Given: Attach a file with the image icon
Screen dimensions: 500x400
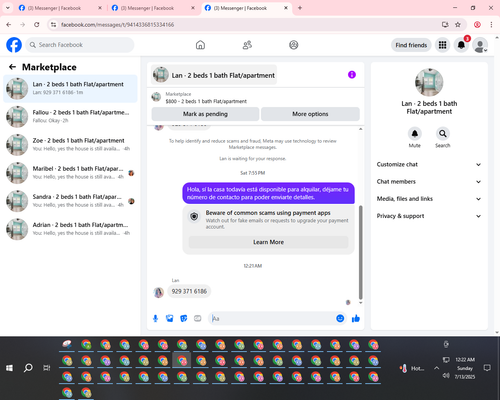Looking at the screenshot, I should click(170, 319).
